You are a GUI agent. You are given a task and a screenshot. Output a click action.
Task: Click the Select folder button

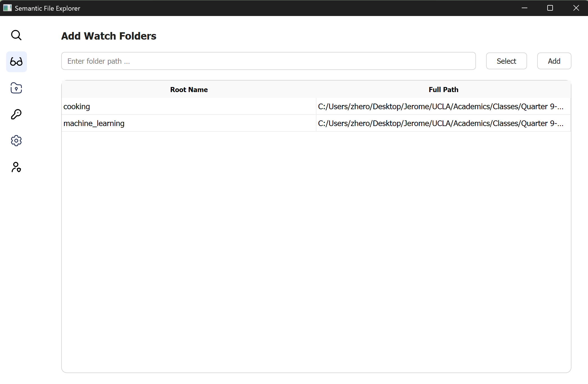click(x=506, y=61)
